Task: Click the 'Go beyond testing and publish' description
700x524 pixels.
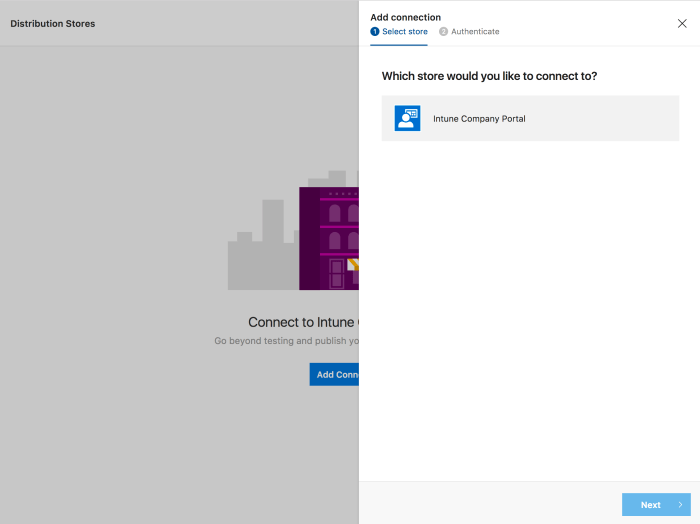Action: [286, 341]
